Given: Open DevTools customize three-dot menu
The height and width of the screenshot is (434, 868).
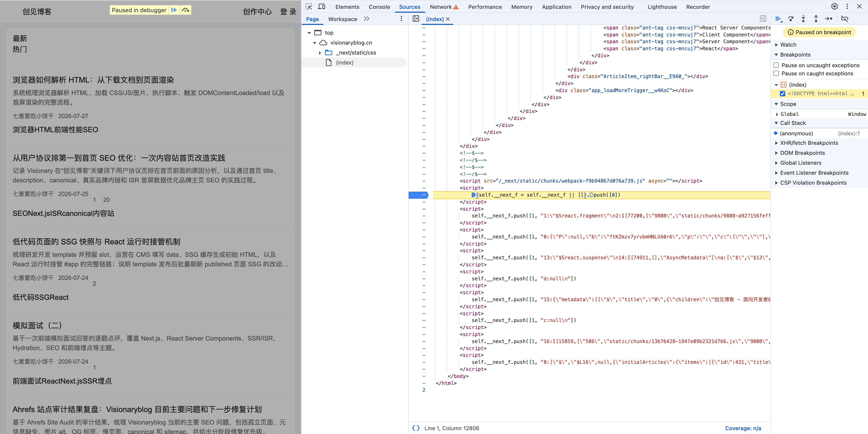Looking at the screenshot, I should pos(847,6).
